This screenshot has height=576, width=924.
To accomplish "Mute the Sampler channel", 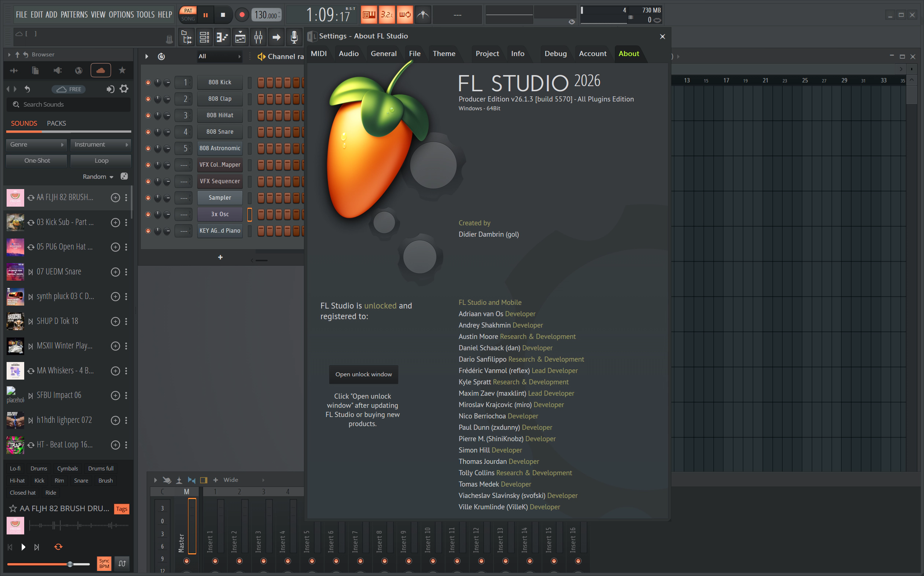I will coord(148,198).
